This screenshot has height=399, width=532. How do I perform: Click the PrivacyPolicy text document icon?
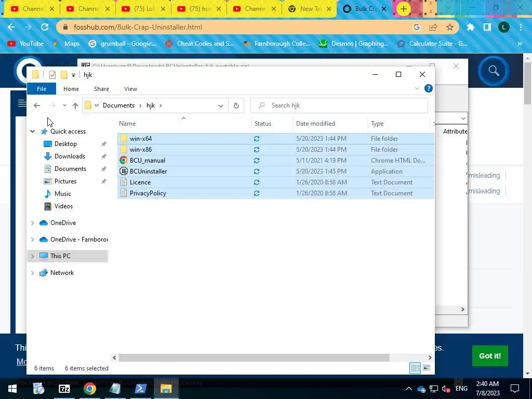[x=124, y=193]
